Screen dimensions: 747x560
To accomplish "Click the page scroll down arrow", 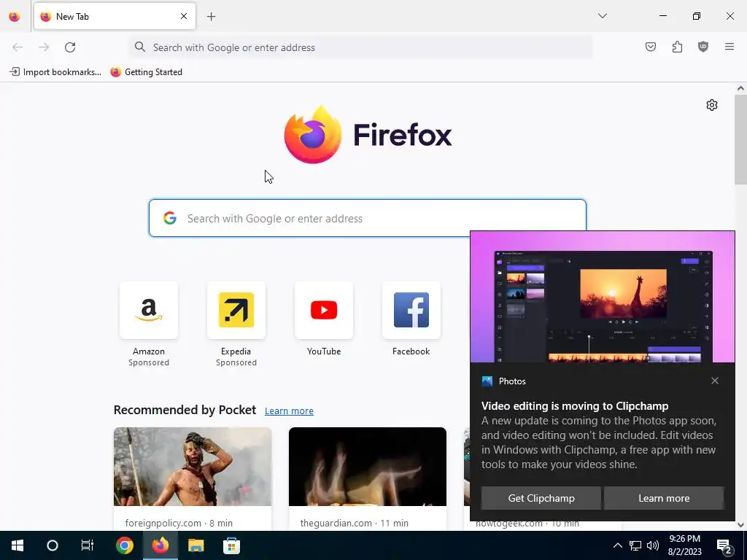I will tap(740, 525).
